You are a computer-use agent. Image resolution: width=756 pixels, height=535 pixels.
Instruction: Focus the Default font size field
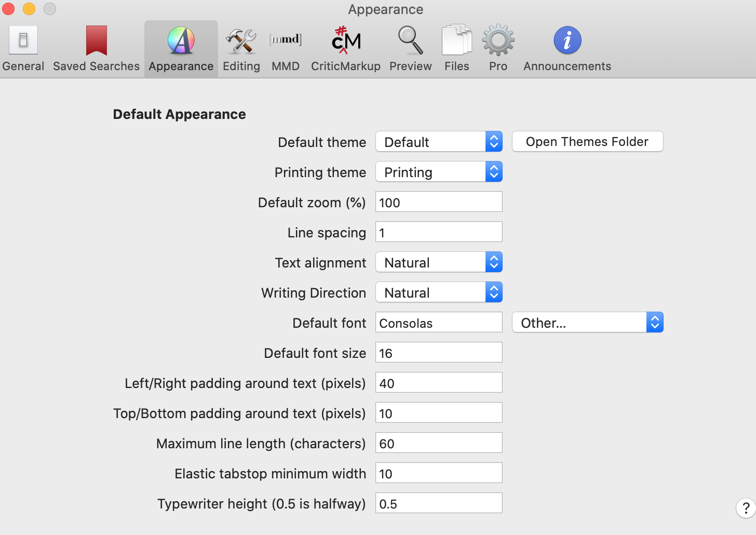(439, 353)
